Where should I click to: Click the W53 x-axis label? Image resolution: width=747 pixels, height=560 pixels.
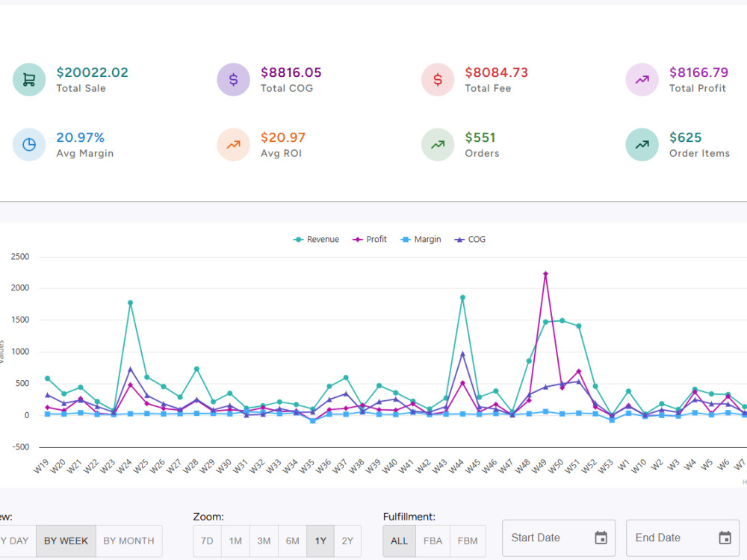click(x=606, y=466)
